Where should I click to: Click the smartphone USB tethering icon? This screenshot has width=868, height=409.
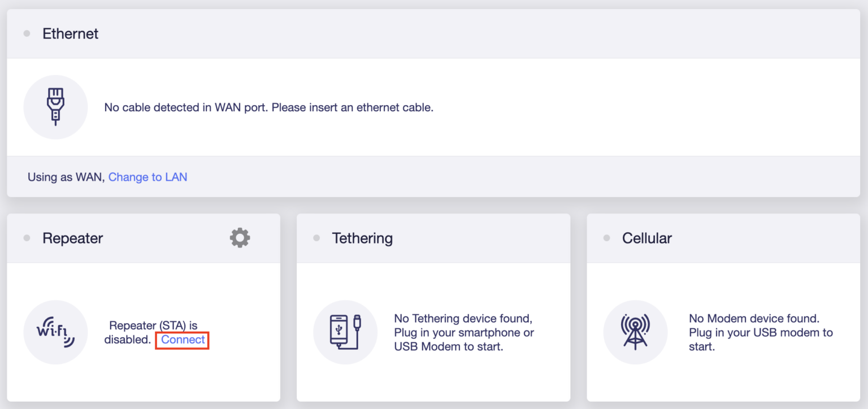click(345, 332)
